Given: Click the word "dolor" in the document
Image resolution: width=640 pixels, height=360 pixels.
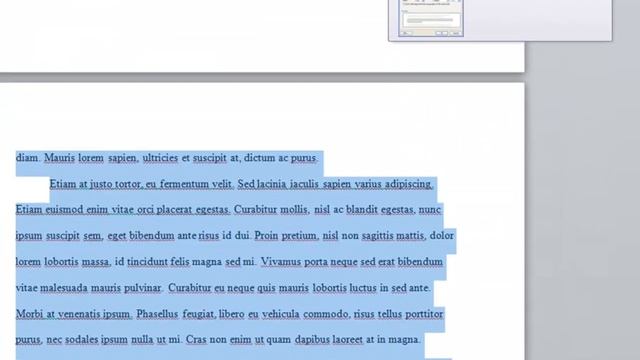Looking at the screenshot, I should (442, 236).
